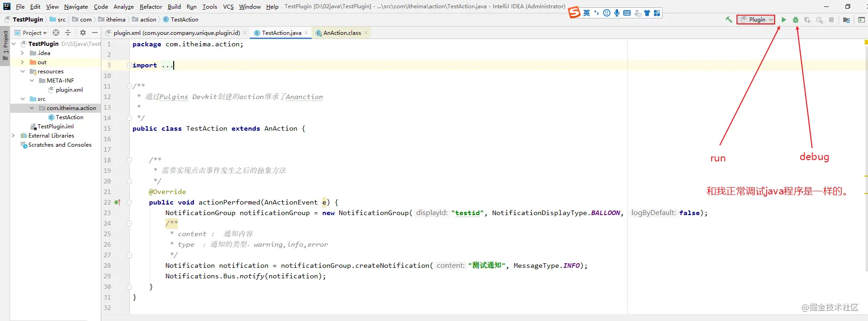Click the TestAction breadcrumb in navigation bar

tap(181, 19)
